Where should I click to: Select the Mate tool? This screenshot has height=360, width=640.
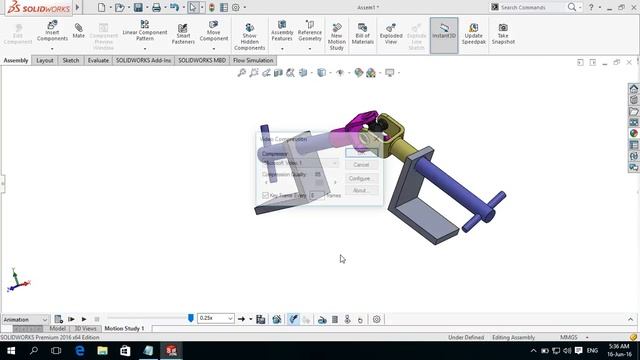(78, 31)
